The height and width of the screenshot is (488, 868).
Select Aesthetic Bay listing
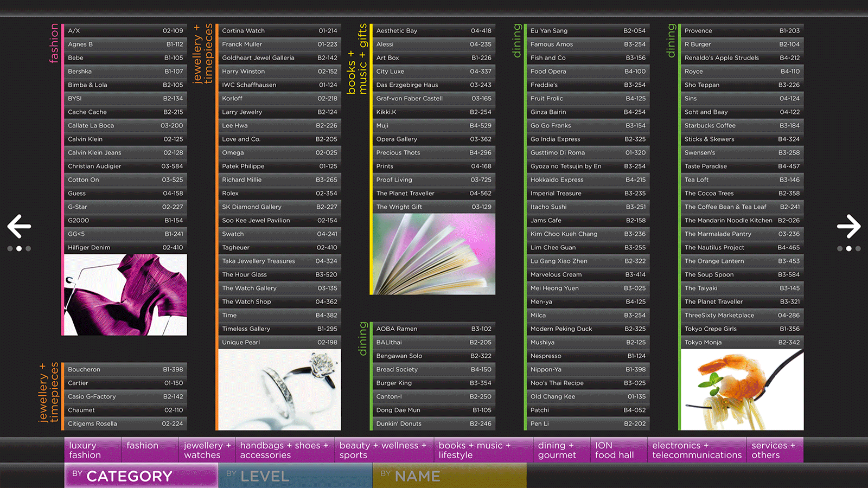click(x=433, y=31)
